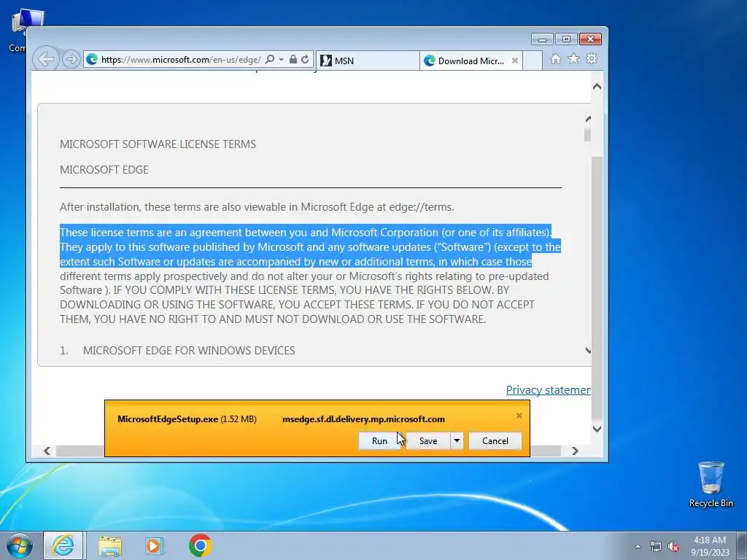Screen dimensions: 747x560
Task: Click msedge.sf.dl.delivery.mp.microsoft.com source text
Action: click(x=363, y=419)
